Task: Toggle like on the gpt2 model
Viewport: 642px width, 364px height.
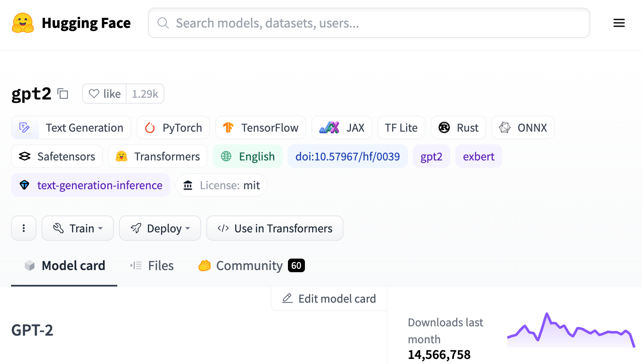Action: pos(104,94)
